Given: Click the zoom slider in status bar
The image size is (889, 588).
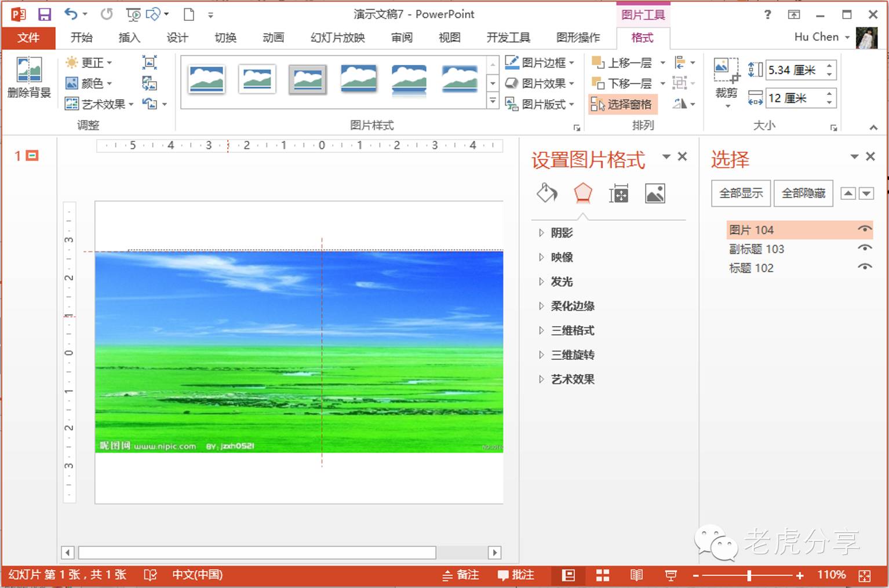Looking at the screenshot, I should point(749,575).
